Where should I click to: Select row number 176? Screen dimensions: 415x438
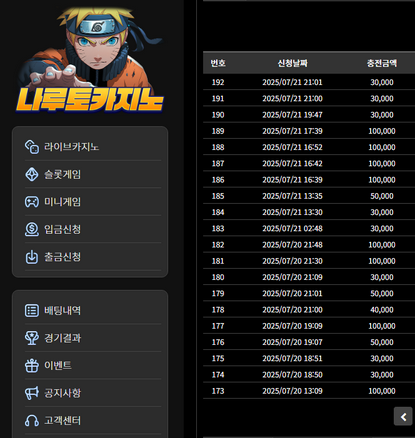click(x=218, y=342)
